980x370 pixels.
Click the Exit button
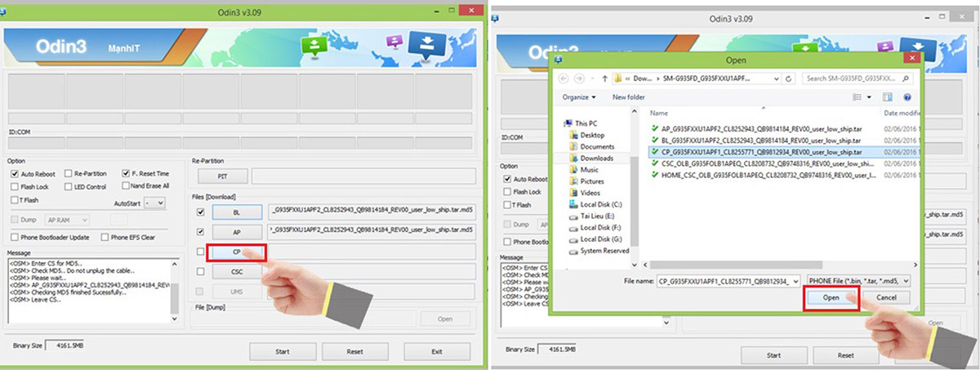point(437,351)
